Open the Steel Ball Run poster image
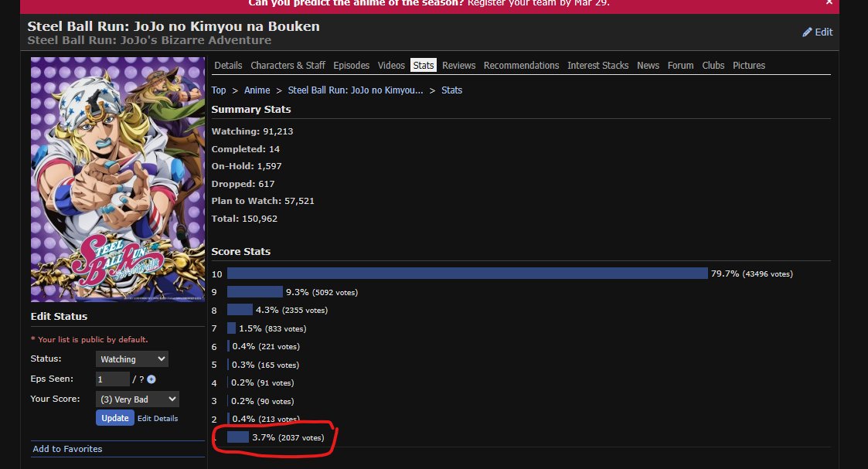 pos(118,179)
